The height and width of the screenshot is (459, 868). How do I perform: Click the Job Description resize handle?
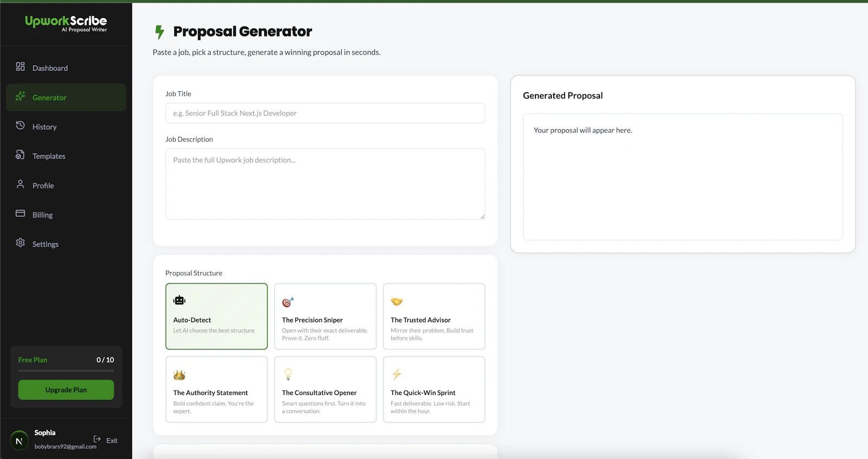(482, 216)
